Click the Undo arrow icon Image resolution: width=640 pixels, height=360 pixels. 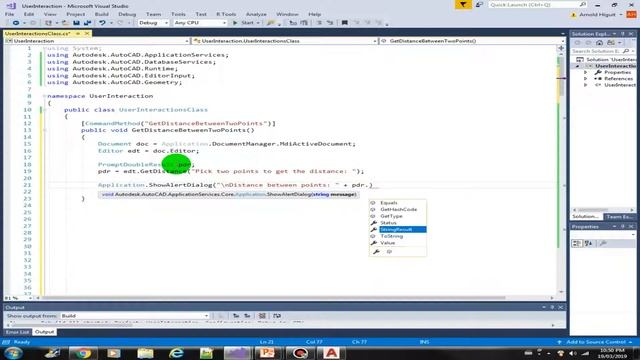pyautogui.click(x=102, y=23)
